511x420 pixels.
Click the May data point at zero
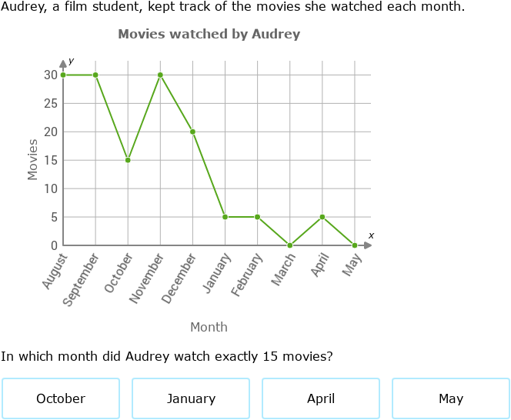click(355, 245)
